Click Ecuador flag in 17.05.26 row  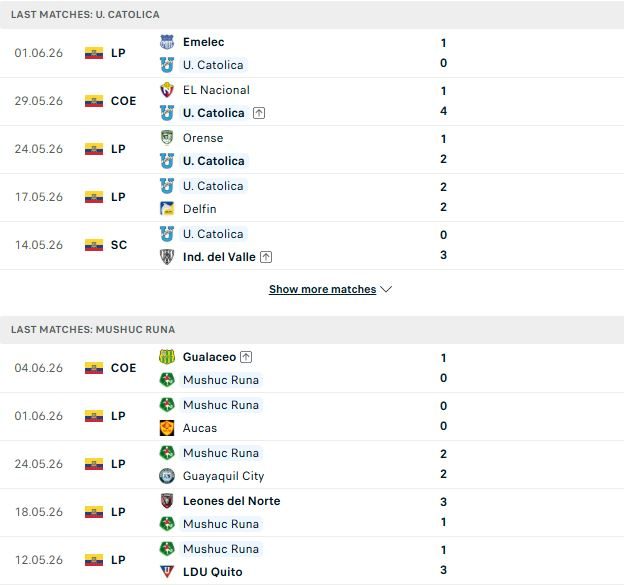coord(94,197)
